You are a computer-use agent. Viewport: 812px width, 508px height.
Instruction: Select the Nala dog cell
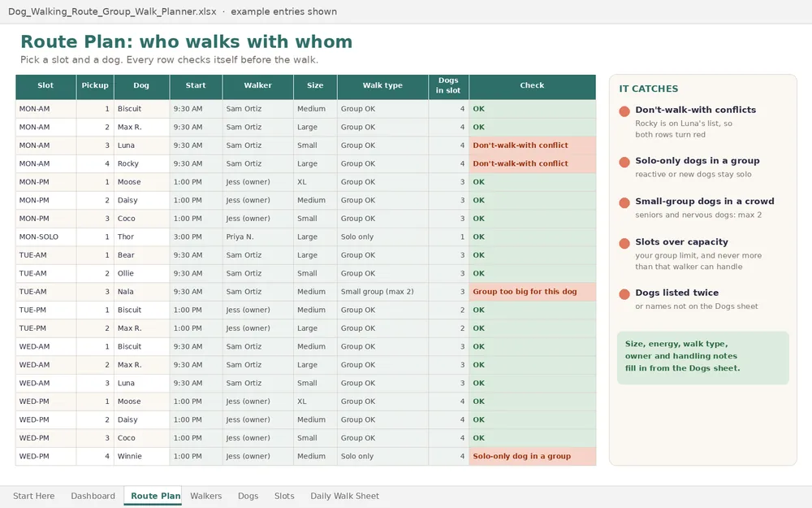tap(141, 292)
